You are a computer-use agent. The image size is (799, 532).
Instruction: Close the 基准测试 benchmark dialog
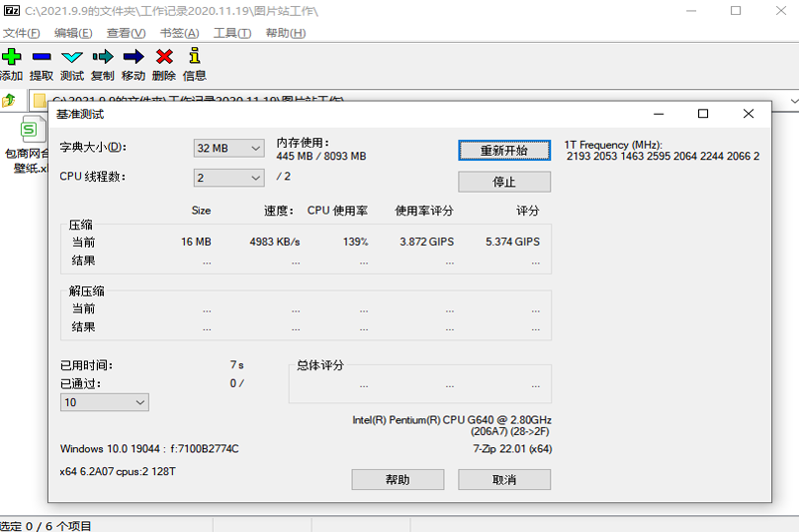(x=748, y=114)
